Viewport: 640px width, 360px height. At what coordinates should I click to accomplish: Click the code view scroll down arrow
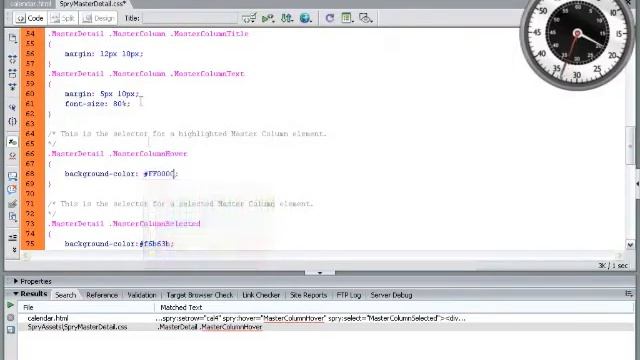pyautogui.click(x=630, y=245)
